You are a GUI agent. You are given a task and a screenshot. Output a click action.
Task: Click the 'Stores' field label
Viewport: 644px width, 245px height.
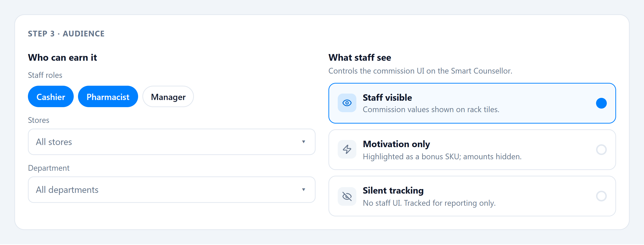point(38,120)
